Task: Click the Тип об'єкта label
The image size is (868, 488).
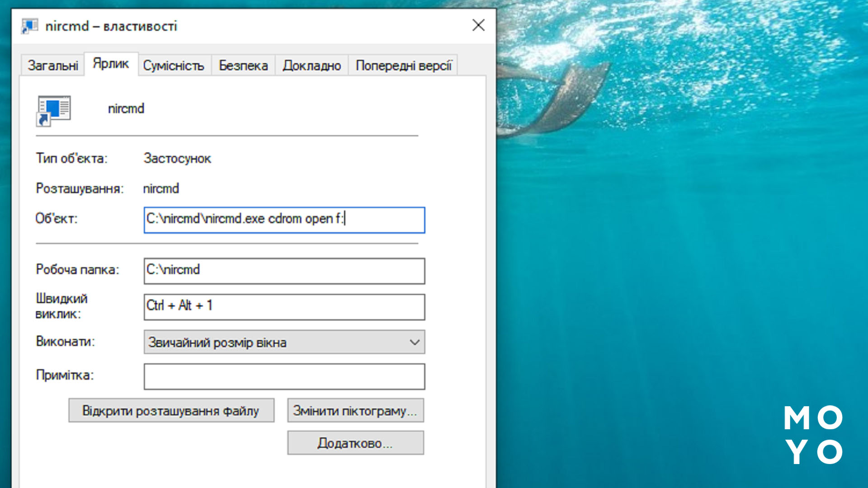Action: click(72, 159)
